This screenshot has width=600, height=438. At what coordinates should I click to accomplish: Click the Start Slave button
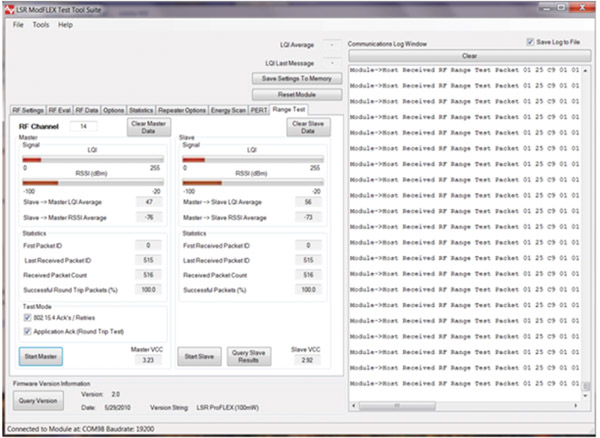coord(199,357)
